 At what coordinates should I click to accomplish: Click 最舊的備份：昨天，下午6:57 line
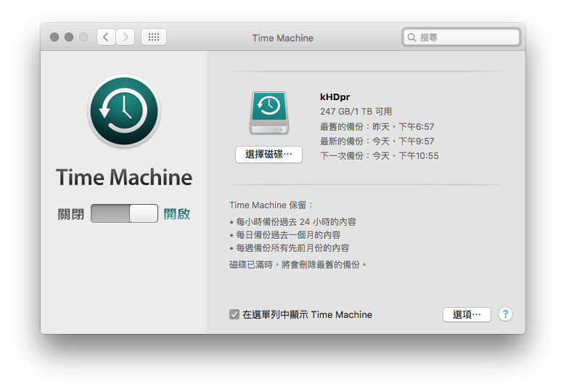tap(377, 127)
